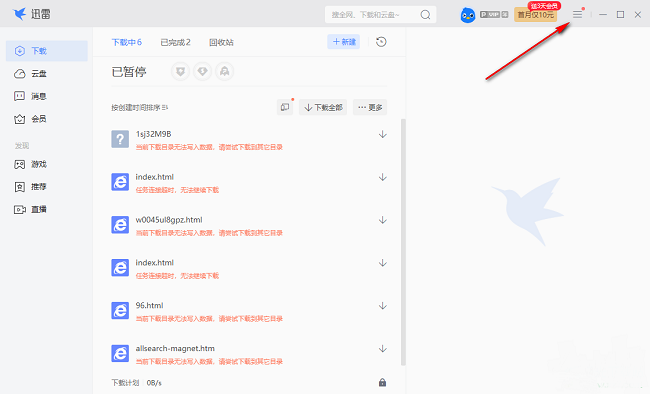Click error message under 96.html
Screen dimensions: 650x394
(209, 319)
